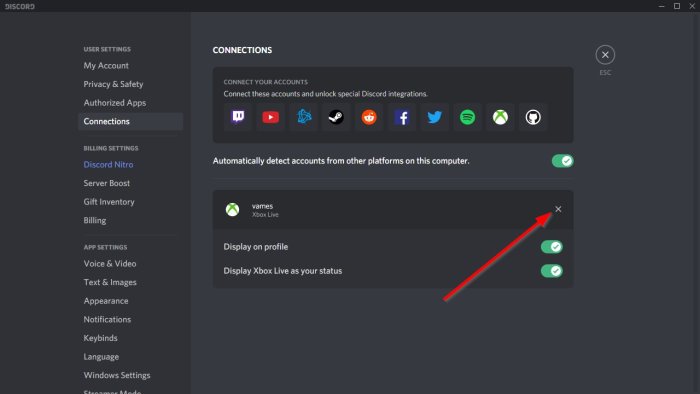Connect a Reddit account
700x394 pixels.
pyautogui.click(x=369, y=117)
